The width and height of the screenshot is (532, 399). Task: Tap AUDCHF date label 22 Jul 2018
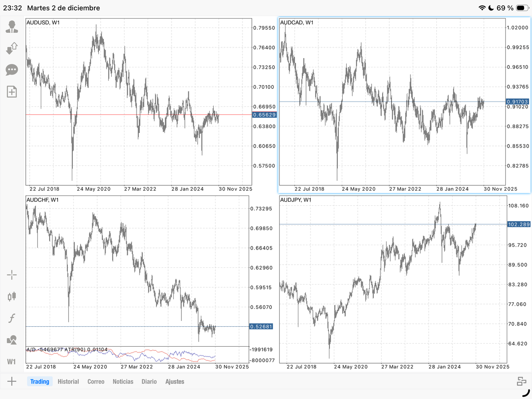[x=41, y=367]
